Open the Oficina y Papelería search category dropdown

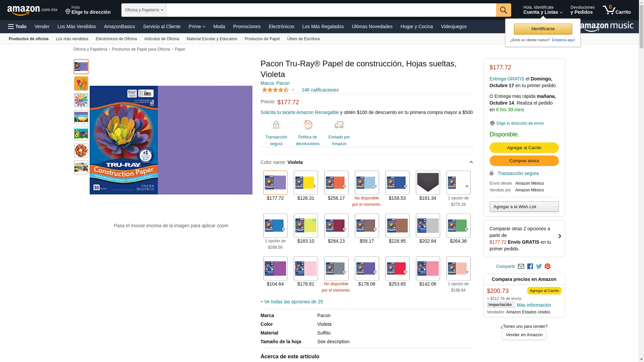tap(144, 10)
